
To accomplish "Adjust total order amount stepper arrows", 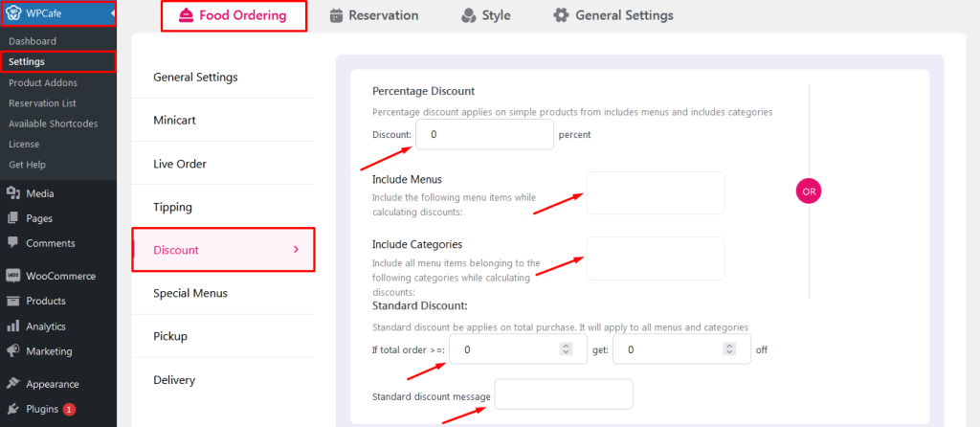I will 566,349.
